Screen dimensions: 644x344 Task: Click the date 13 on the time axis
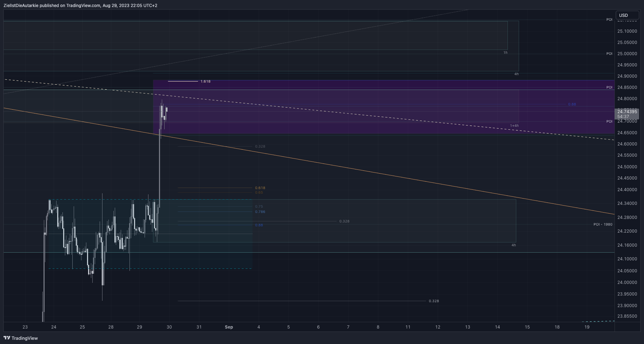coord(467,327)
